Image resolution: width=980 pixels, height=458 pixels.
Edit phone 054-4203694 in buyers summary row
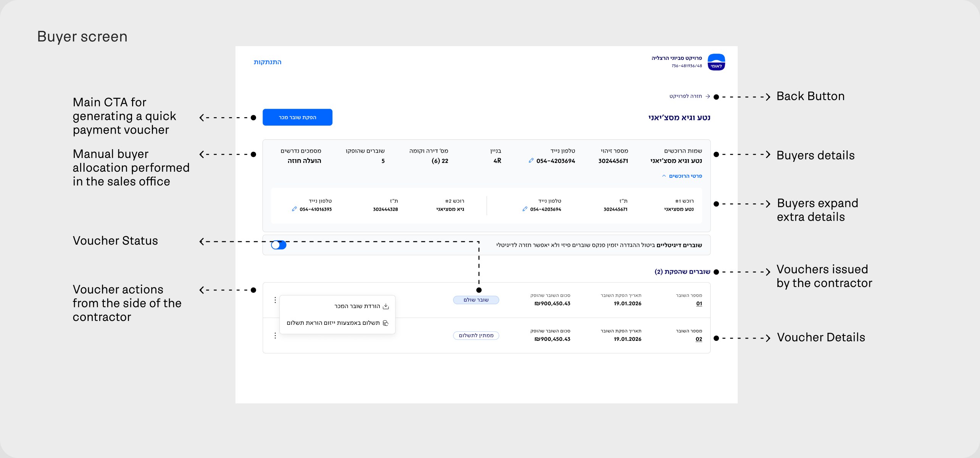[x=531, y=161]
